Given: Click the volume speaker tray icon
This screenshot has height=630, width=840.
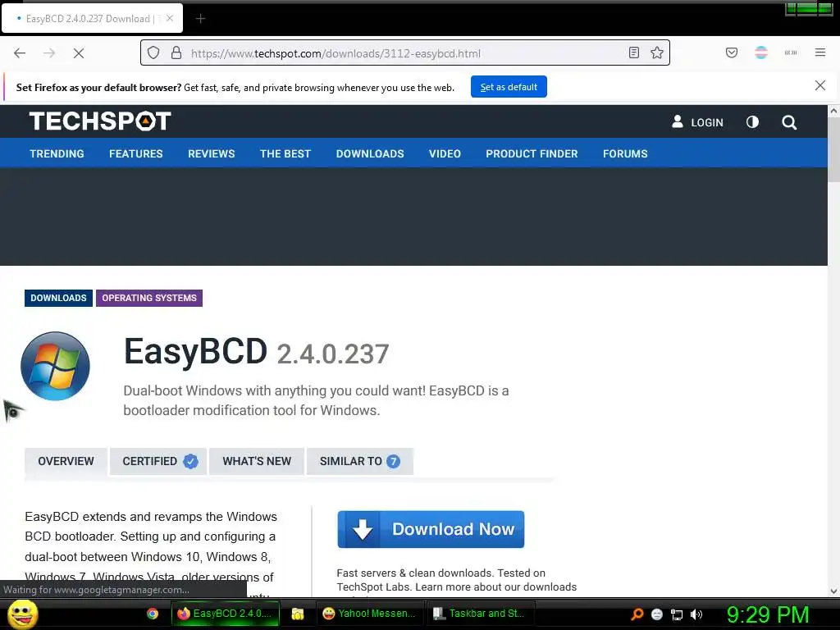Looking at the screenshot, I should [696, 614].
